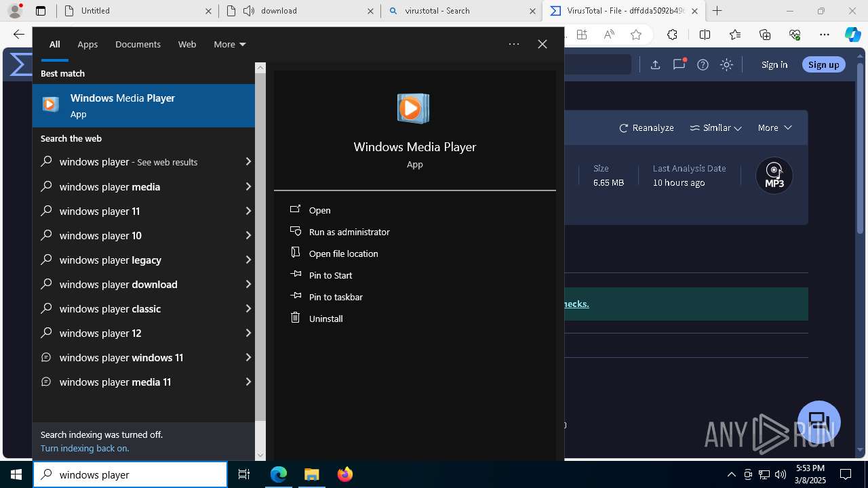
Task: Open the notification center icon
Action: tap(846, 474)
